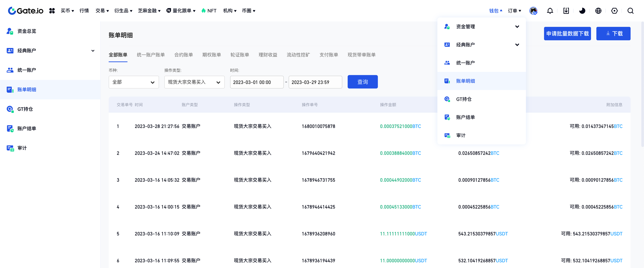Open the four-dot apps grid icon
Image resolution: width=644 pixels, height=268 pixels.
(52, 11)
